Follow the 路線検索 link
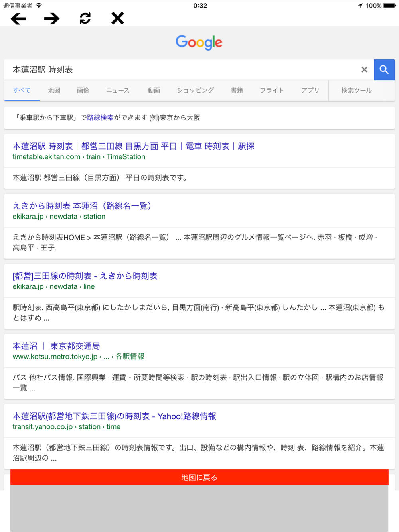Viewport: 399px width, 532px height. (100, 118)
